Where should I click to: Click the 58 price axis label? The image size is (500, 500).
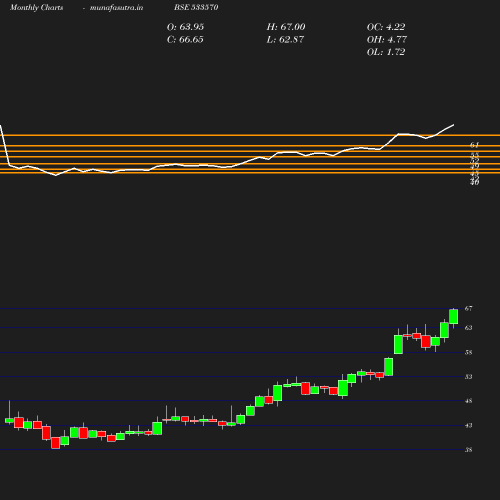click(x=468, y=352)
